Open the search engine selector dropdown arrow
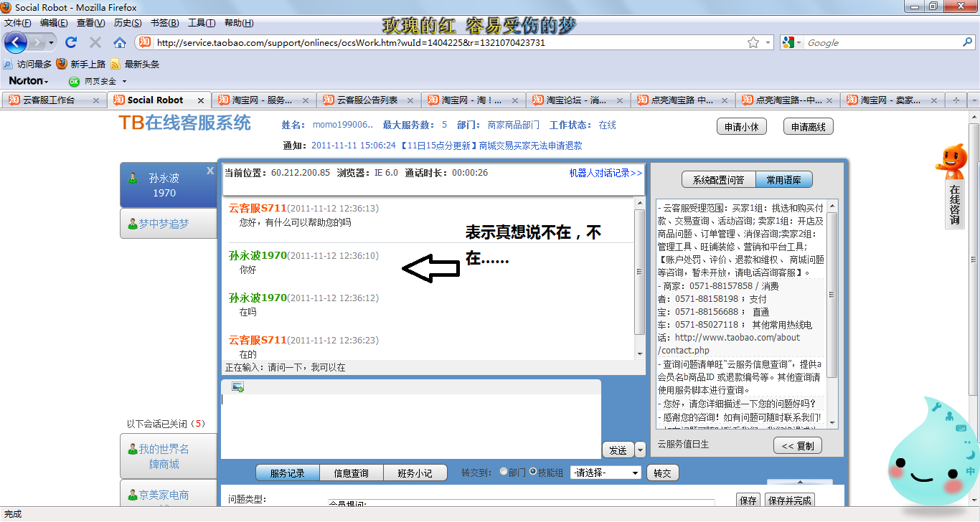Image resolution: width=980 pixels, height=522 pixels. coord(799,43)
